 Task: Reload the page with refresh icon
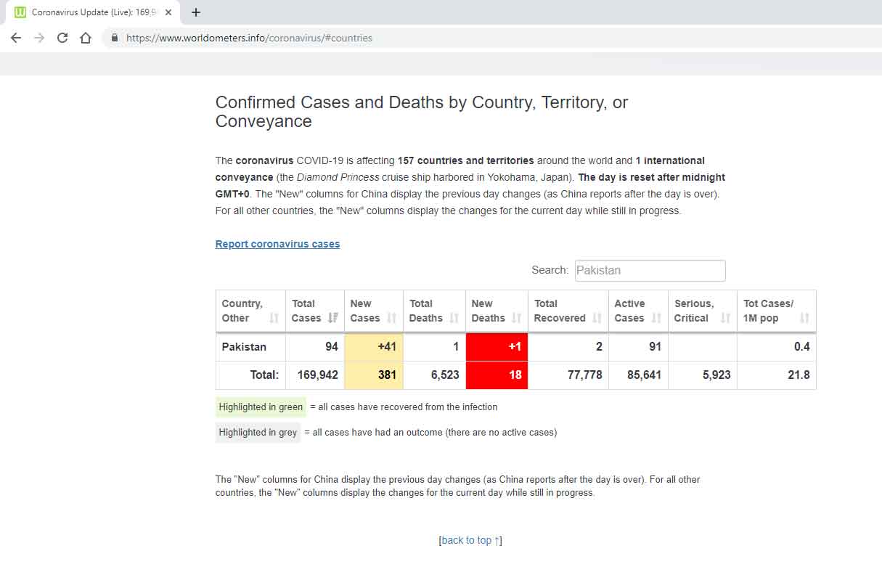(62, 38)
